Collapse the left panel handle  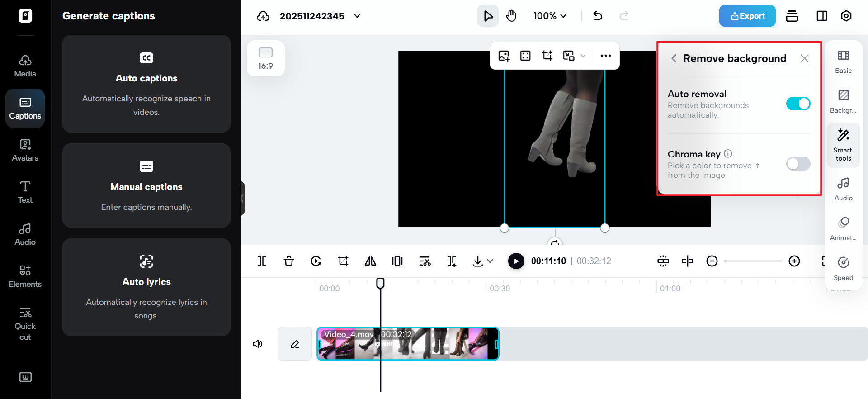pos(243,198)
